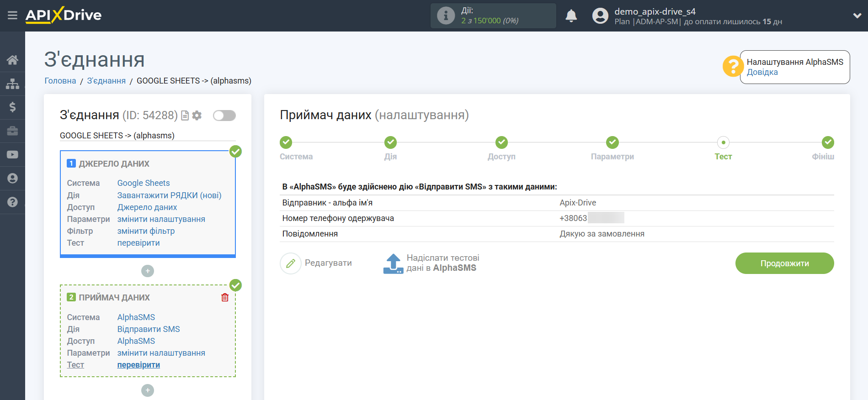Open the Довідка help link
This screenshot has height=400, width=868.
pyautogui.click(x=762, y=72)
